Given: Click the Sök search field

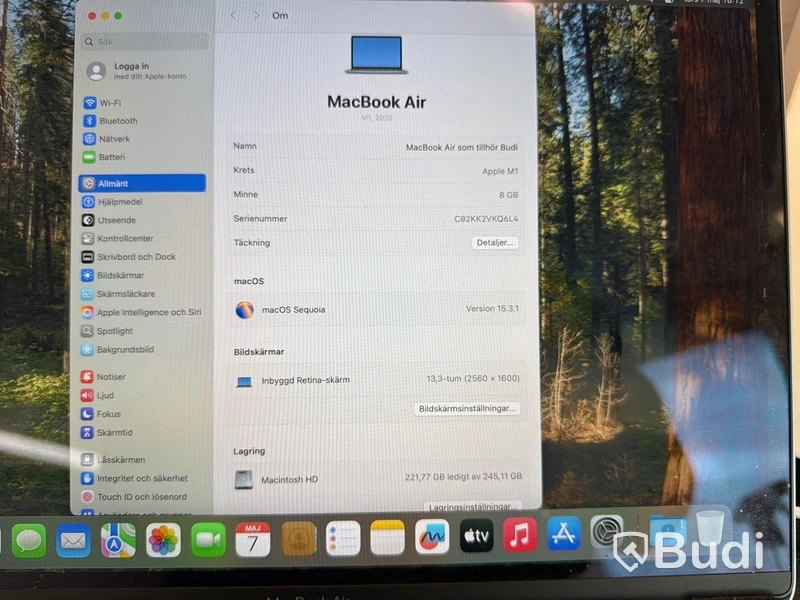Looking at the screenshot, I should pos(145,42).
